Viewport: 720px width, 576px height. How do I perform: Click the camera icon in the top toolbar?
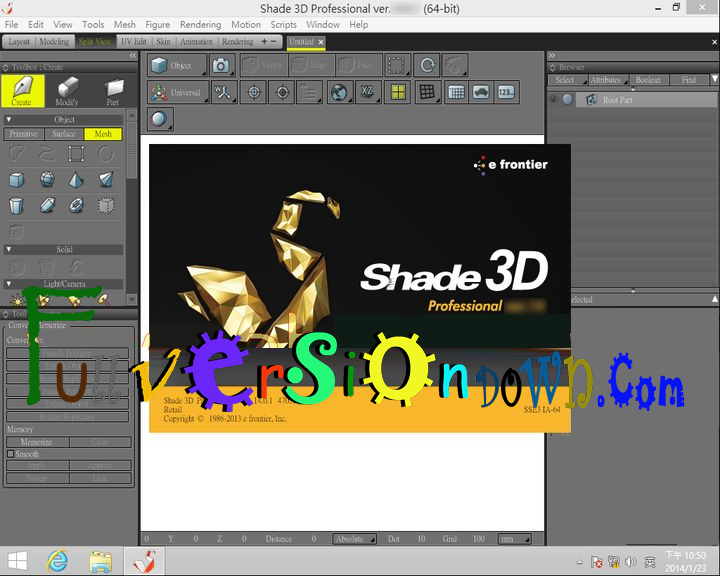coord(222,65)
